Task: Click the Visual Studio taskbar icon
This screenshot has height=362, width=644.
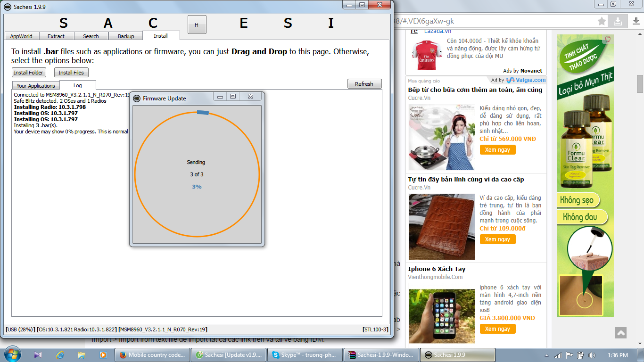Action: pyautogui.click(x=38, y=355)
